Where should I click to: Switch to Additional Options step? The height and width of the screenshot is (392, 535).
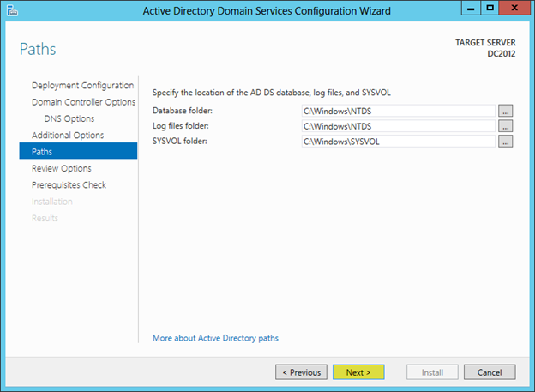[68, 135]
